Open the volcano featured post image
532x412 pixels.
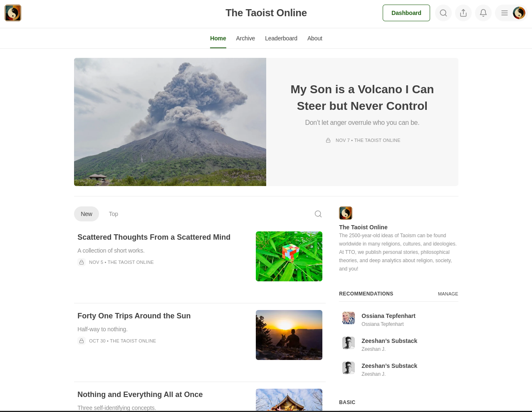tap(170, 122)
